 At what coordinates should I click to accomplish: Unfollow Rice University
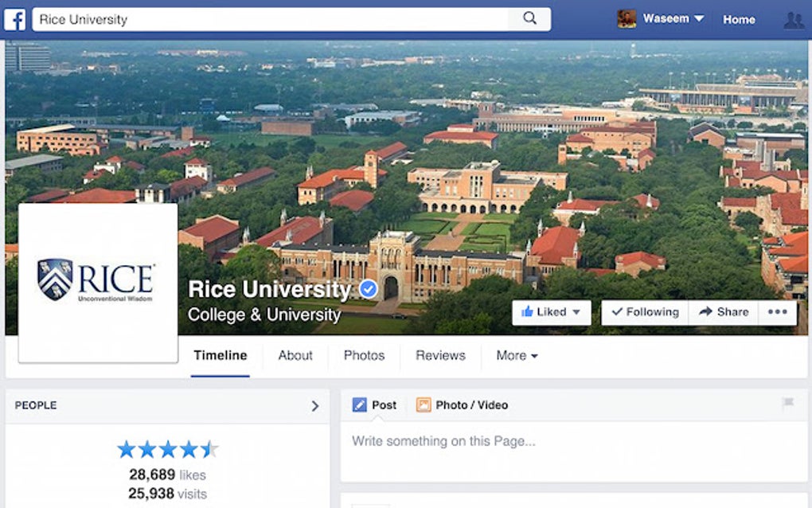coord(644,312)
